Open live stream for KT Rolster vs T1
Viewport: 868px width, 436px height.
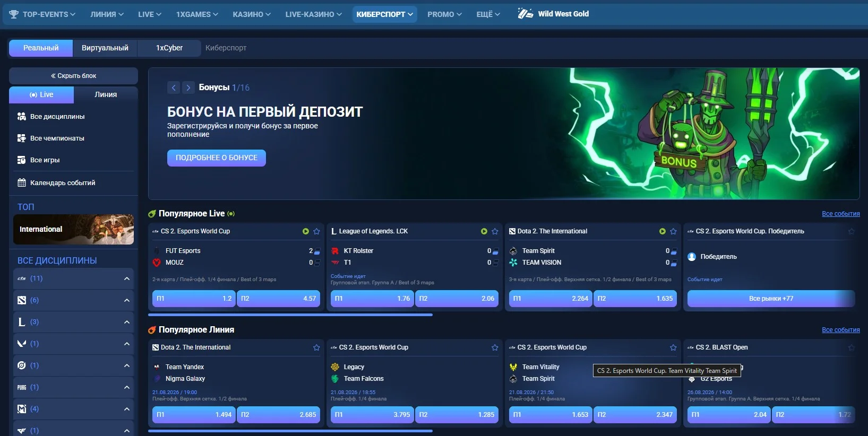[484, 231]
